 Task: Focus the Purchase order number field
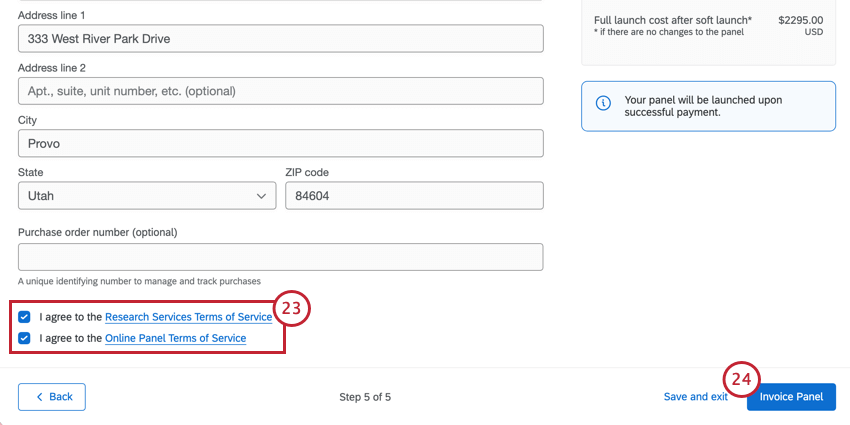280,257
